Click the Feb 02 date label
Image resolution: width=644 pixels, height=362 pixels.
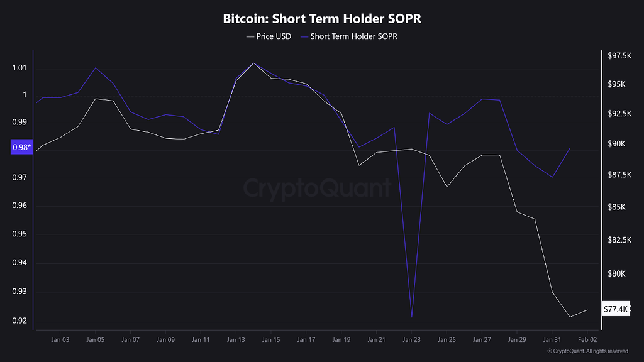587,340
